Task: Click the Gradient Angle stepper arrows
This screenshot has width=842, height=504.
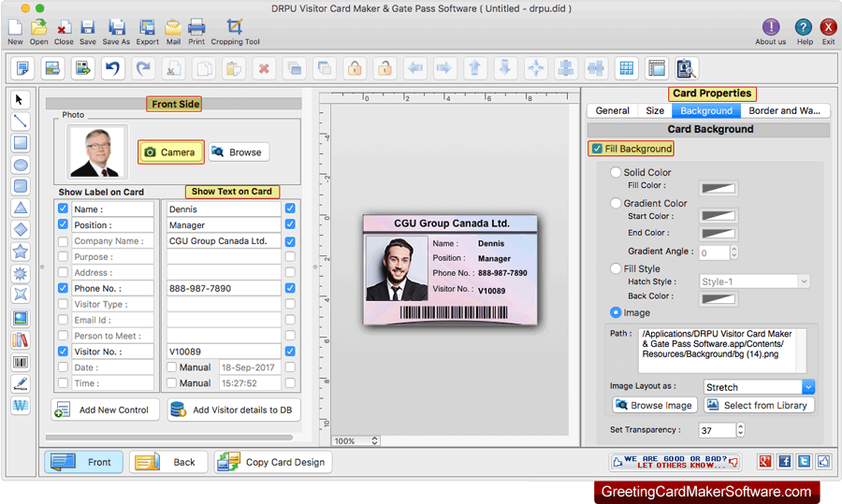Action: [734, 252]
